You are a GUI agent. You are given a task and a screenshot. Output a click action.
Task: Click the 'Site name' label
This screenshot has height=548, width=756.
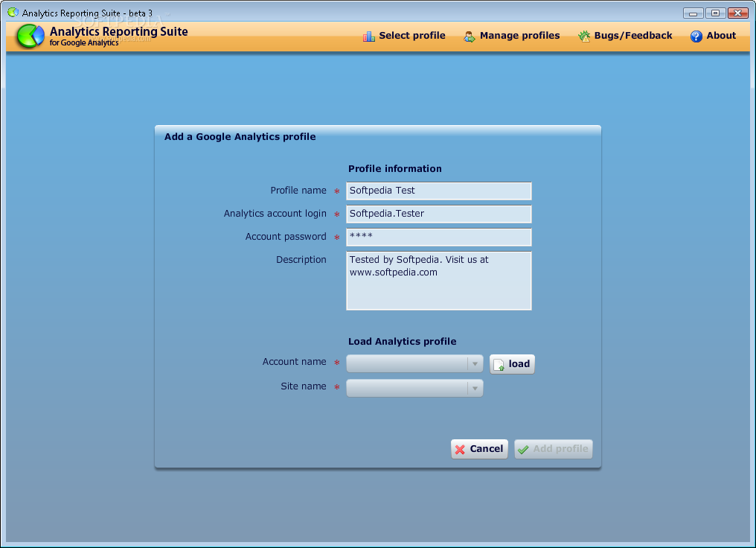coord(304,386)
